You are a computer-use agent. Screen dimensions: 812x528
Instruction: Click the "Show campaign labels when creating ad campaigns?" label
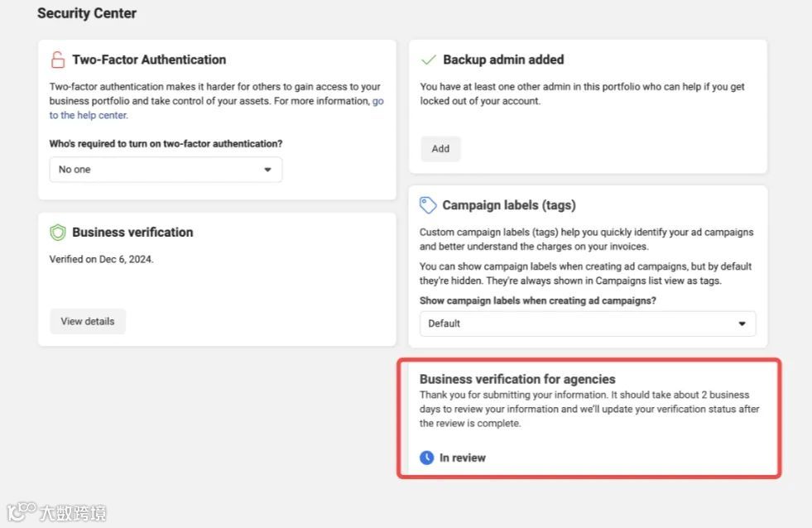click(538, 300)
